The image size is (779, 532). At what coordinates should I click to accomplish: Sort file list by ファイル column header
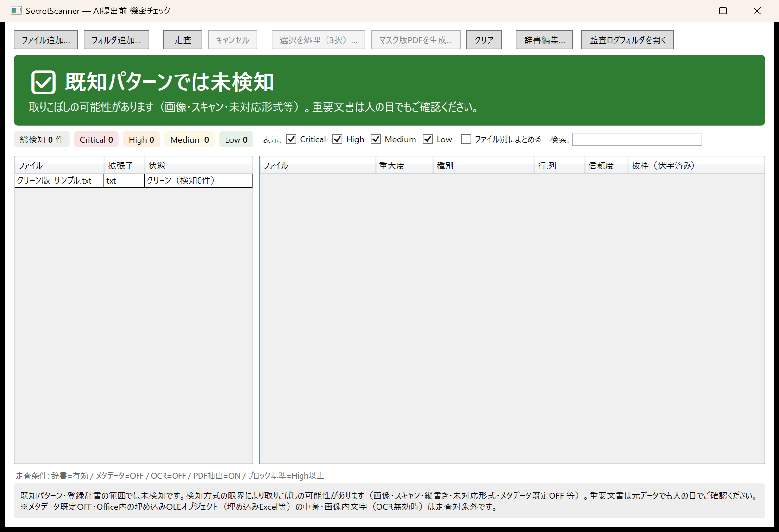(x=60, y=165)
